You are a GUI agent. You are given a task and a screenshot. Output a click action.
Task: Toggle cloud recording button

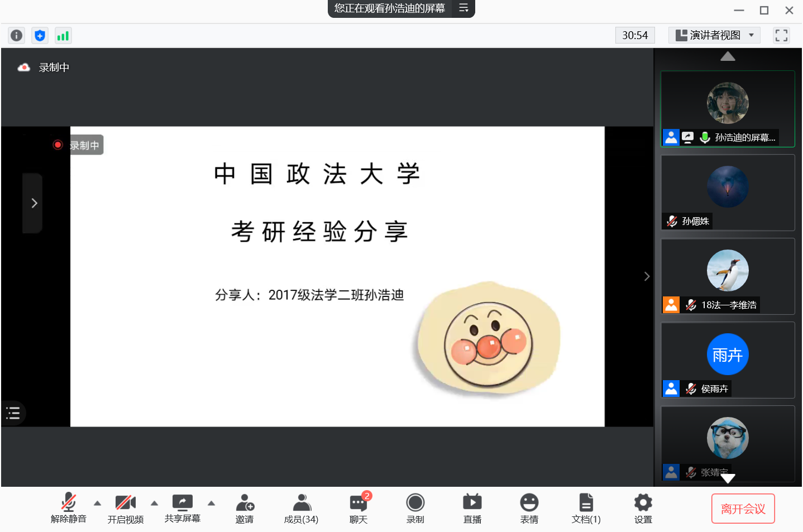[x=415, y=508]
